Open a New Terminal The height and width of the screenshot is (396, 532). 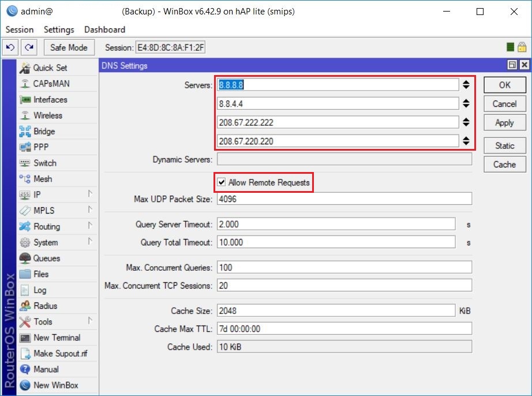coord(57,338)
